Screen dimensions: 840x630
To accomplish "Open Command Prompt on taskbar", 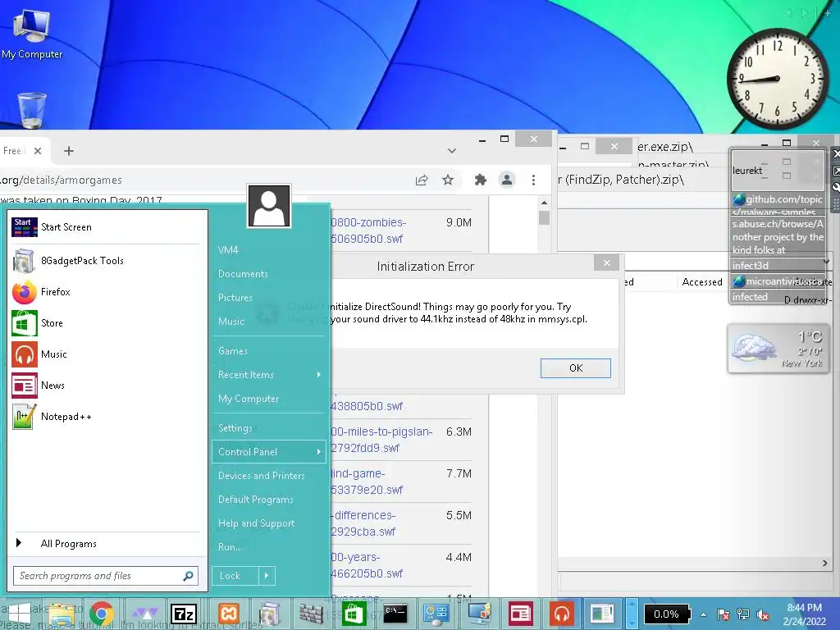I will [x=395, y=614].
